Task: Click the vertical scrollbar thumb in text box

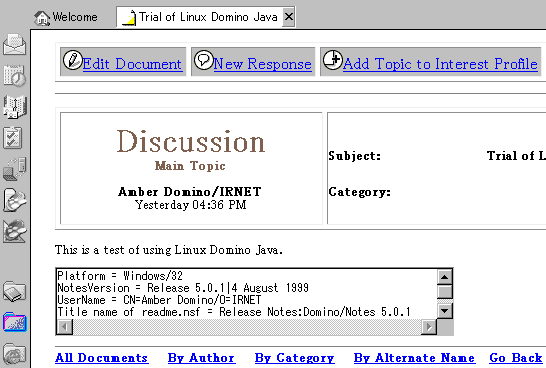Action: (444, 291)
